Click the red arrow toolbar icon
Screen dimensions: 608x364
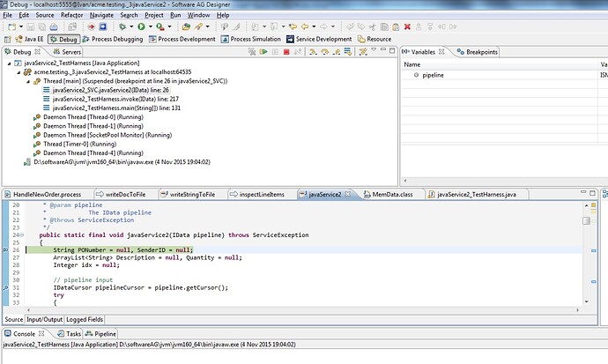pyautogui.click(x=91, y=26)
